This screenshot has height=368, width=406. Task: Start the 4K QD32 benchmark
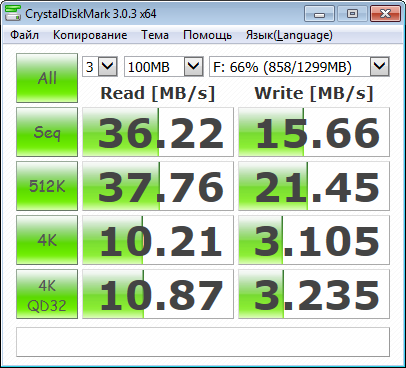click(47, 294)
